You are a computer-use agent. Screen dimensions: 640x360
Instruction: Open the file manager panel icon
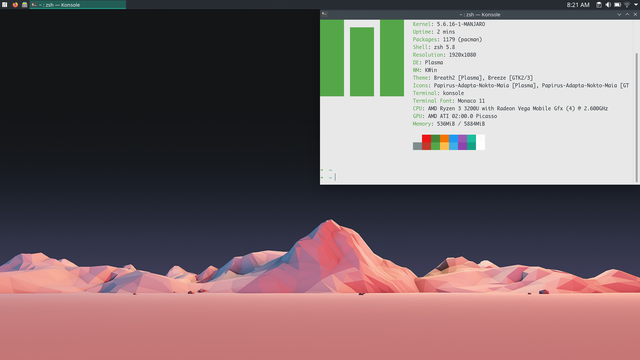pyautogui.click(x=24, y=5)
